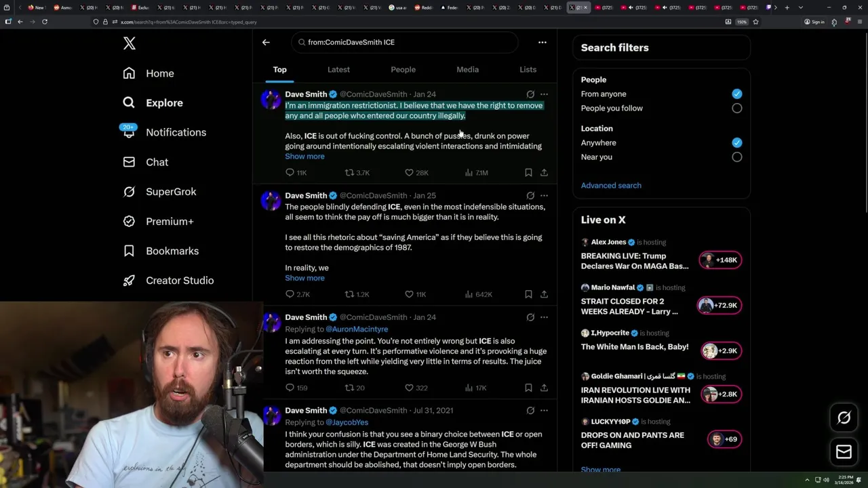
Task: Expand Show more on the Jan 25 post
Action: point(304,279)
